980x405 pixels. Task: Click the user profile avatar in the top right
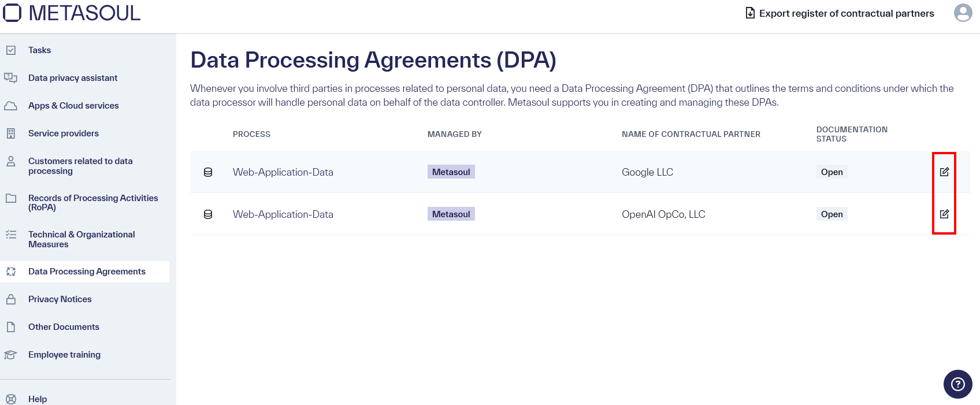[x=963, y=13]
